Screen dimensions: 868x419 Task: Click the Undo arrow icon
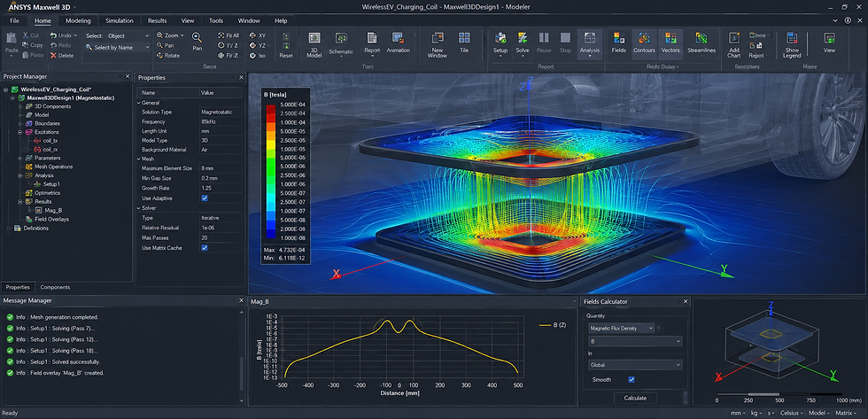[x=53, y=35]
